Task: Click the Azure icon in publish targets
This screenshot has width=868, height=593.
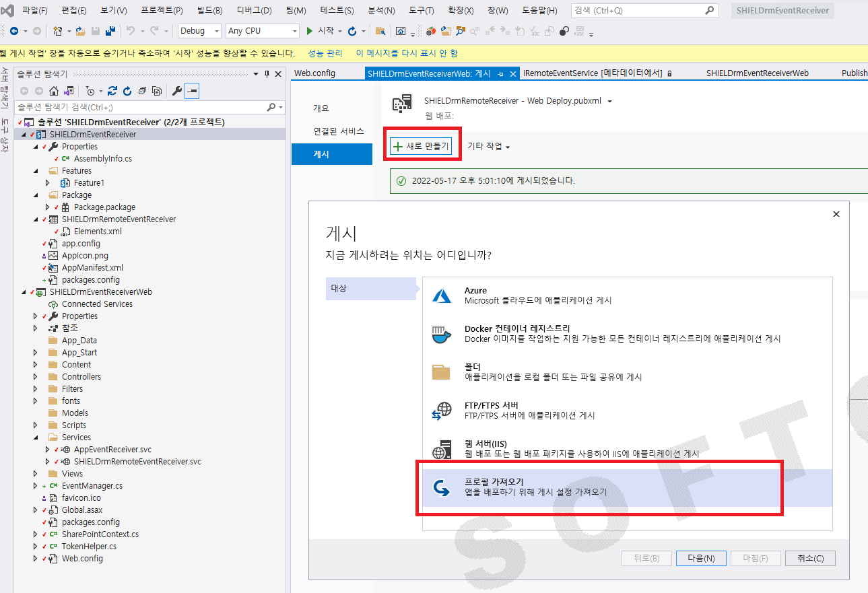Action: point(442,295)
